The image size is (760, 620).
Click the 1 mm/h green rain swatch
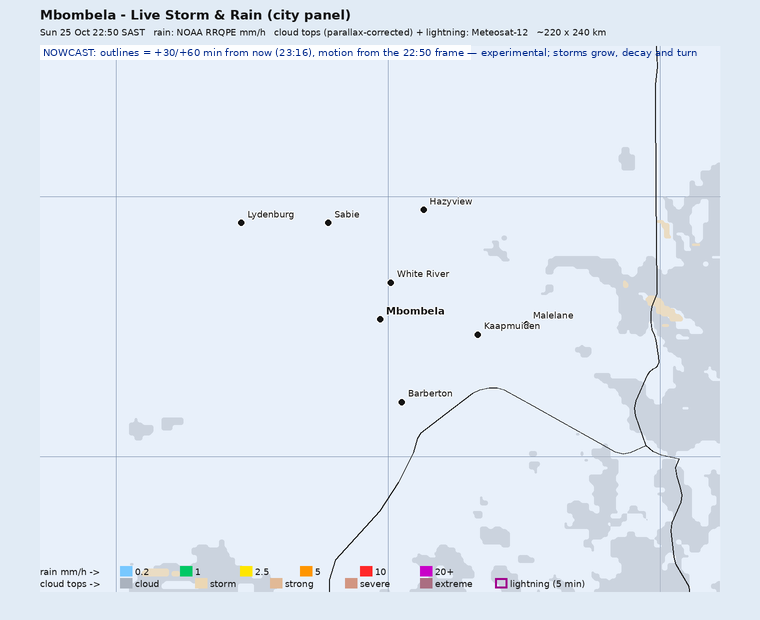click(186, 571)
